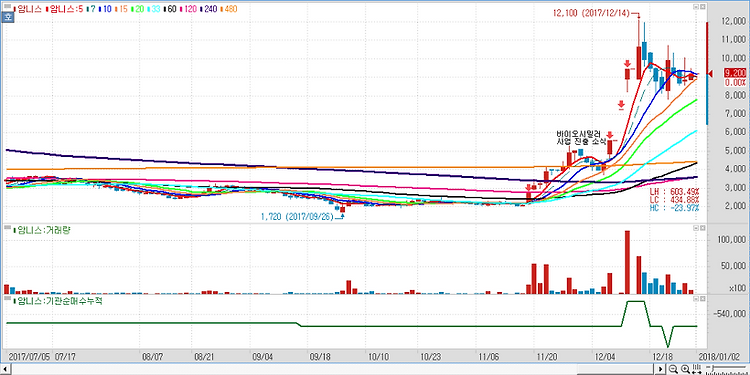Click the 12/18 date axis label
Viewport: 750px width, 375px height.
(663, 357)
